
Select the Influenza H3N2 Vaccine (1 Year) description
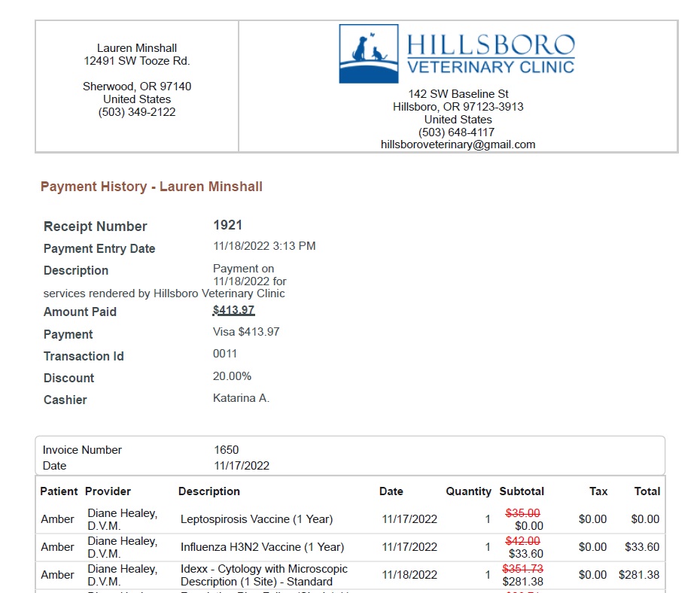tap(262, 547)
